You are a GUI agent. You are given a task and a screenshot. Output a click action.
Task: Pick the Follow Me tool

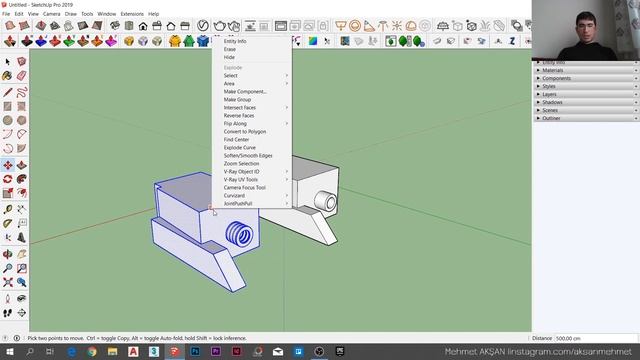[x=22, y=179]
